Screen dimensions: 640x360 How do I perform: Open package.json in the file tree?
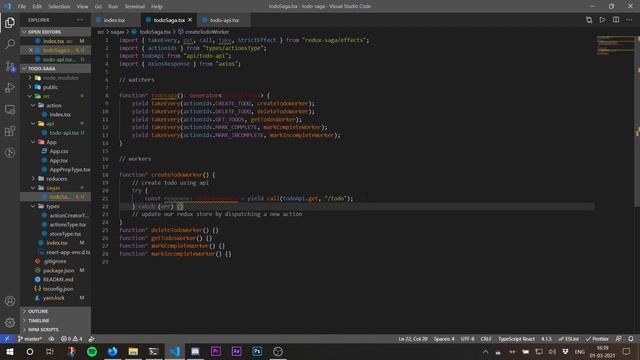tap(56, 270)
